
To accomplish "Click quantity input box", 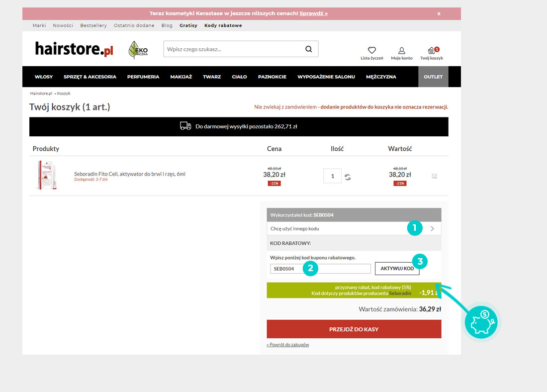I will [332, 176].
